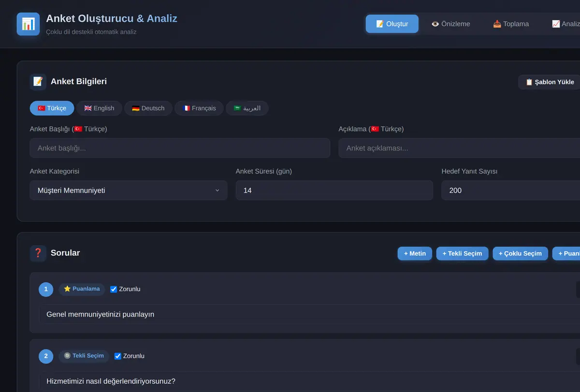Add a Tekli Seçim question
This screenshot has width=580, height=392.
pyautogui.click(x=463, y=254)
